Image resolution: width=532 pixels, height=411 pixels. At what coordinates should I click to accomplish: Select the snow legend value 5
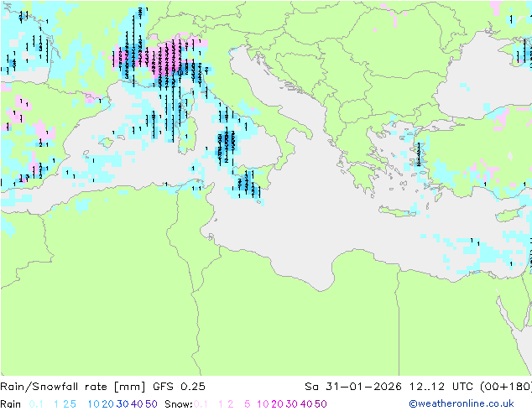tap(248, 404)
